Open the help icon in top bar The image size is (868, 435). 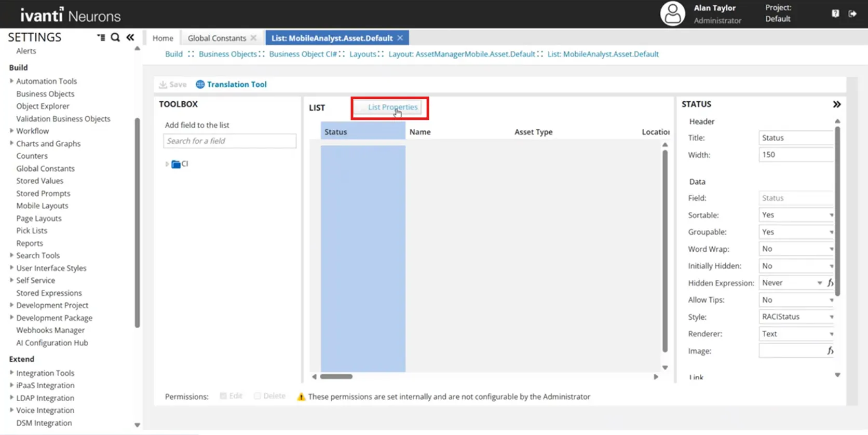coord(835,13)
